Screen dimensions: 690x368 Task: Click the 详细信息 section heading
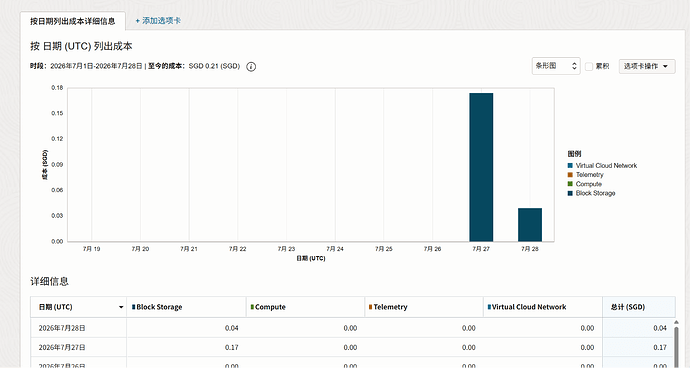pos(49,282)
